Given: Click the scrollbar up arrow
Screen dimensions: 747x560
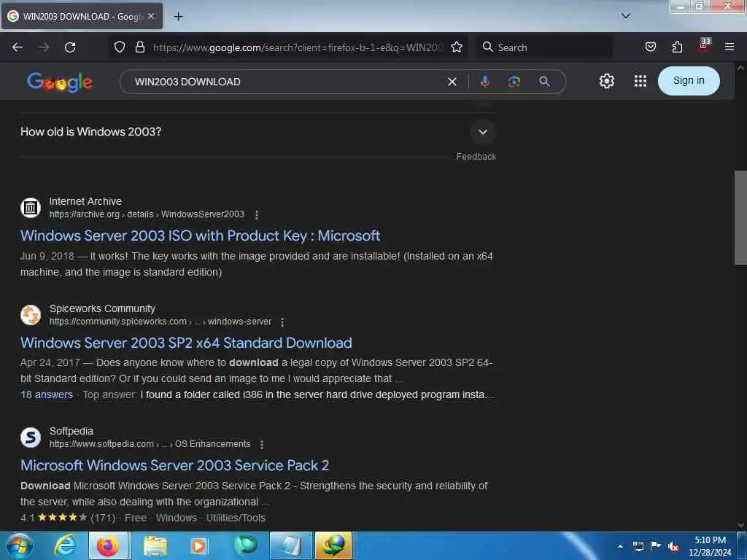Looking at the screenshot, I should point(740,68).
